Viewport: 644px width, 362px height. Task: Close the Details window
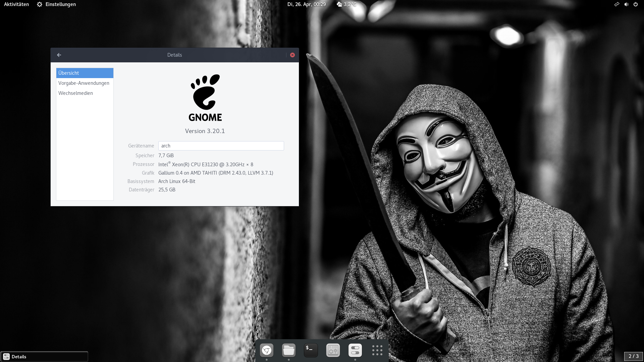click(x=292, y=55)
